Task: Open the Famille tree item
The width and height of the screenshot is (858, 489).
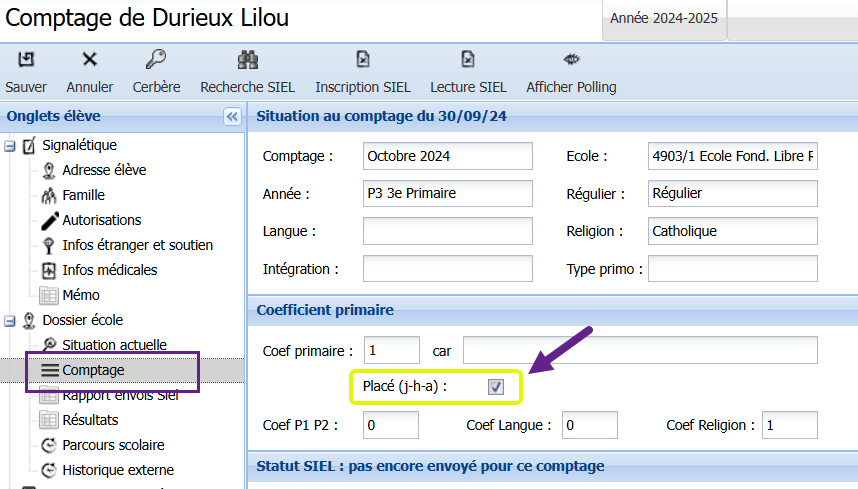Action: 83,195
